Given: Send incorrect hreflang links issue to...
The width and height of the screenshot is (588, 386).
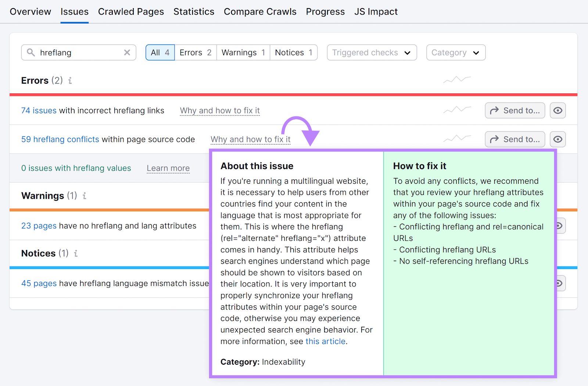Looking at the screenshot, I should point(515,110).
